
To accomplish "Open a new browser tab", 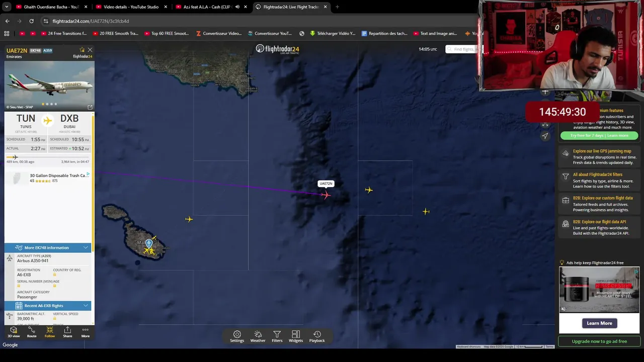I will (337, 7).
